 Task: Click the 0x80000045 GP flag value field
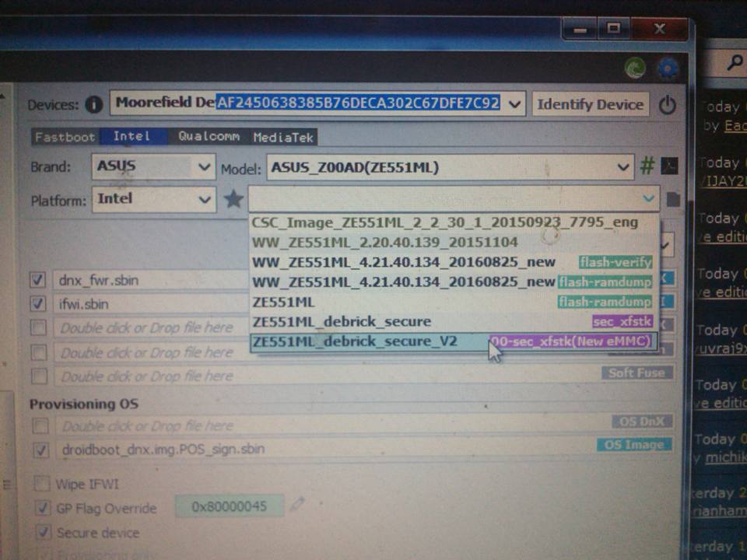coord(229,506)
